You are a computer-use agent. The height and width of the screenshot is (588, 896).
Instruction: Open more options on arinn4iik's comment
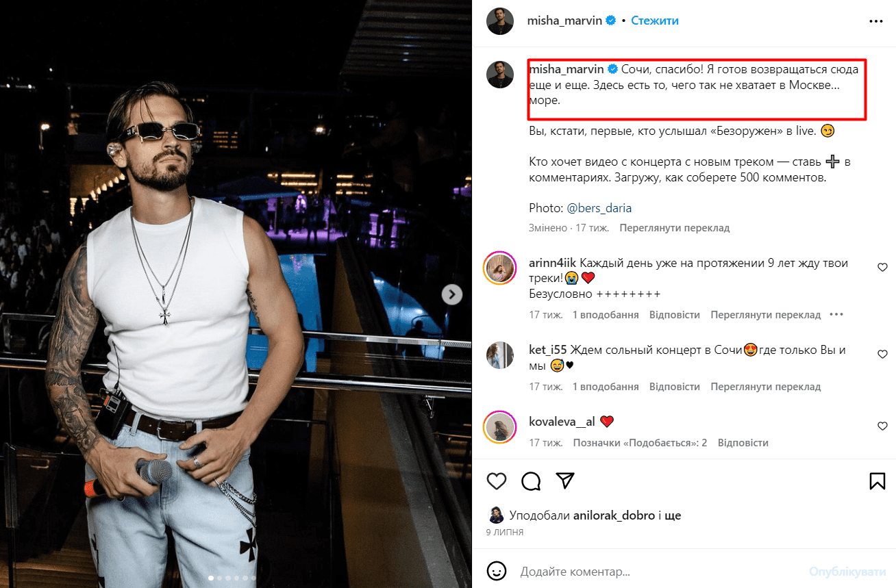tap(836, 315)
